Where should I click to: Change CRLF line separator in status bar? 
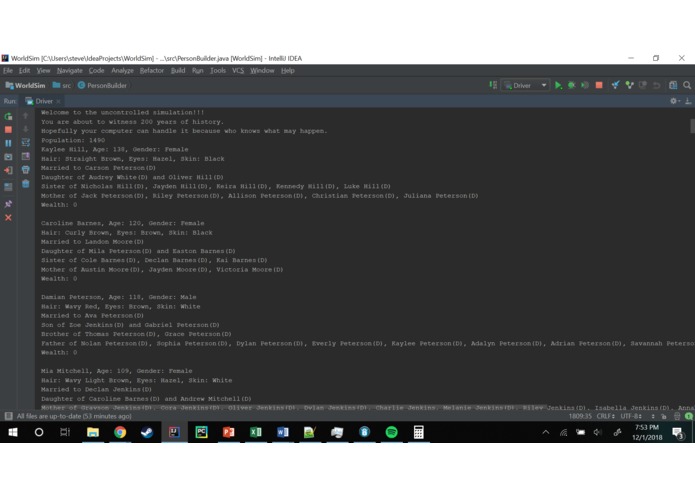pyautogui.click(x=606, y=416)
